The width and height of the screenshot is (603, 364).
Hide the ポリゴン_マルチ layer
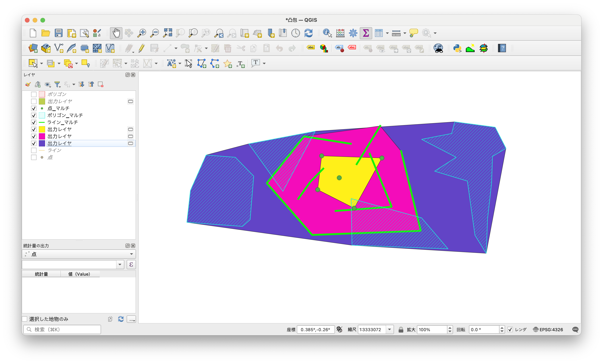(34, 115)
